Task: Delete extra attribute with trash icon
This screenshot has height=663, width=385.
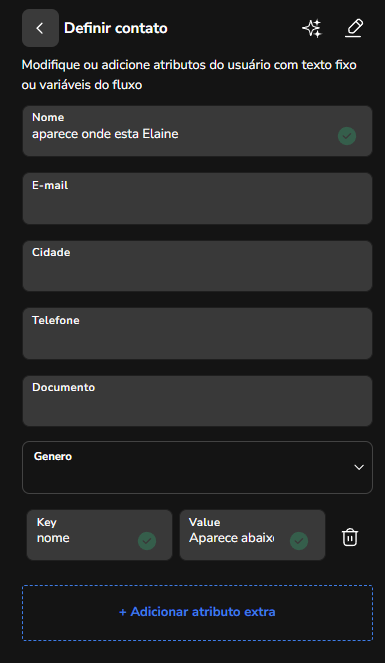Action: pyautogui.click(x=350, y=537)
